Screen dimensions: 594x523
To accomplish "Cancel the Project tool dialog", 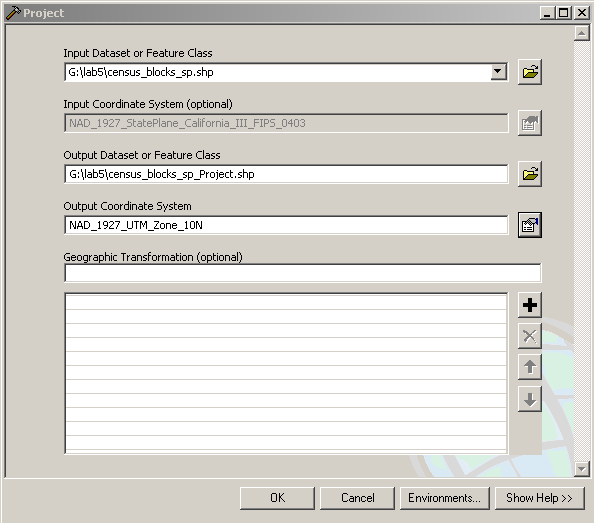I will 358,498.
